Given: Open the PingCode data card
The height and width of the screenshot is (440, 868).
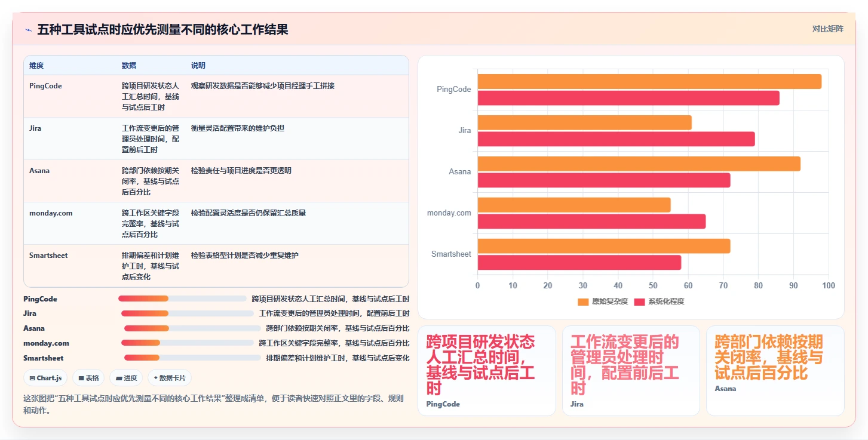Looking at the screenshot, I should tap(487, 371).
